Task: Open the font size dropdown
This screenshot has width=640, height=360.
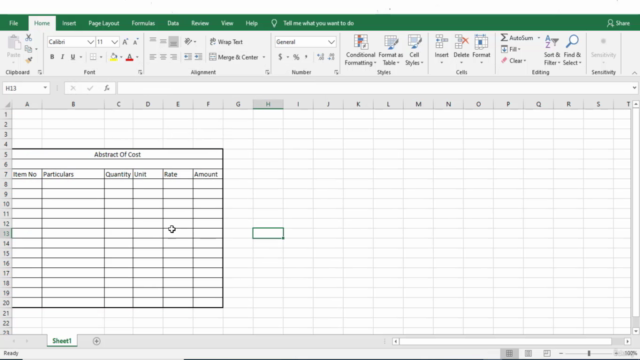Action: [x=114, y=42]
